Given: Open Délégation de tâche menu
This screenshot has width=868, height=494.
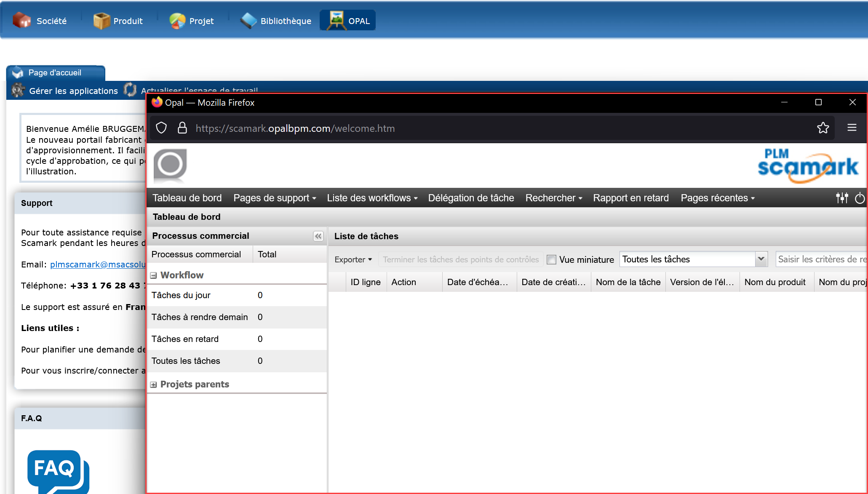Looking at the screenshot, I should tap(471, 198).
